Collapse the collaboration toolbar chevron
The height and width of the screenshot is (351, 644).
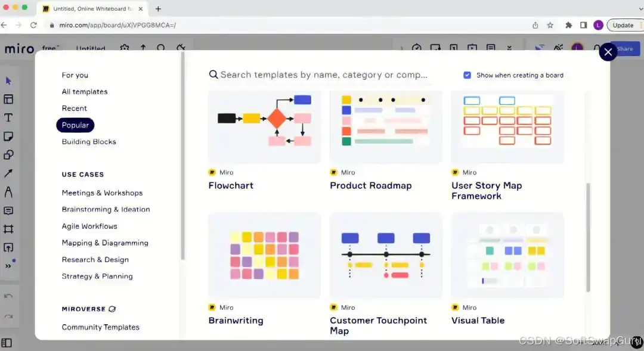401,48
